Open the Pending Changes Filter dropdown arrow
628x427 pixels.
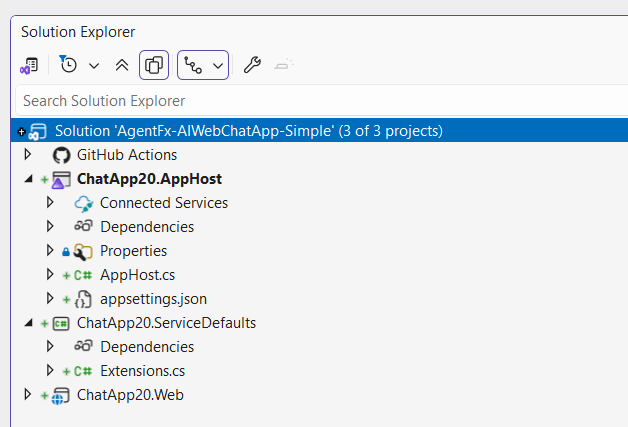(x=94, y=66)
